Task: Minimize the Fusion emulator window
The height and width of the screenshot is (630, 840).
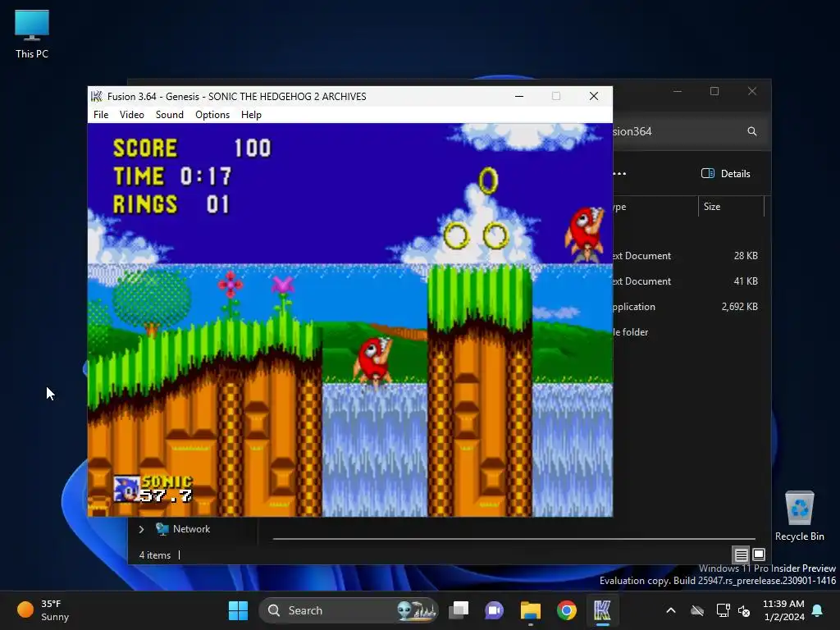Action: coord(519,97)
